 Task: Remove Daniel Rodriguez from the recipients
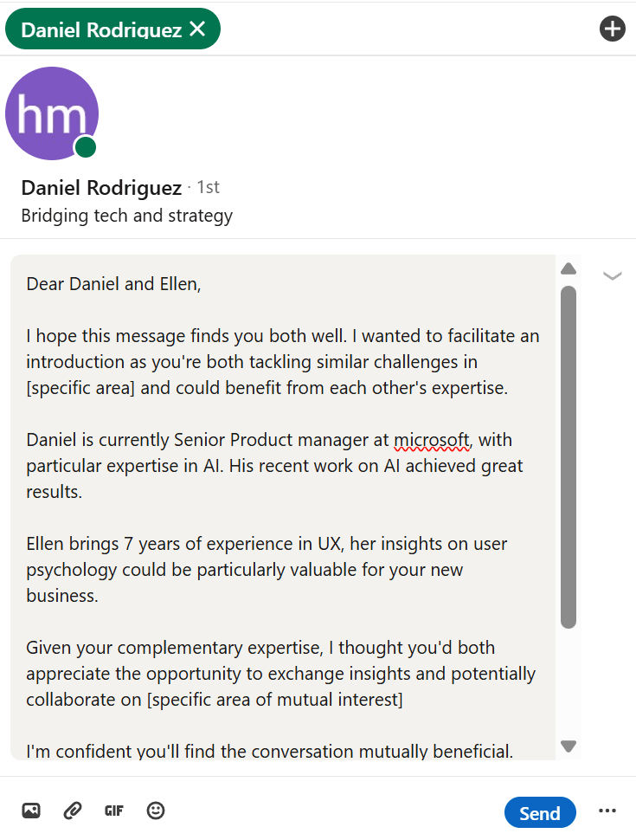(197, 28)
